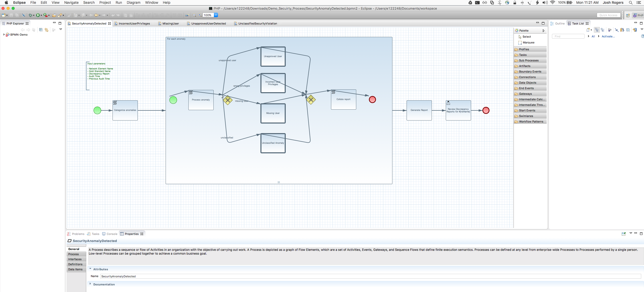Switch to the Outline view tab
This screenshot has height=292, width=644.
pyautogui.click(x=557, y=23)
